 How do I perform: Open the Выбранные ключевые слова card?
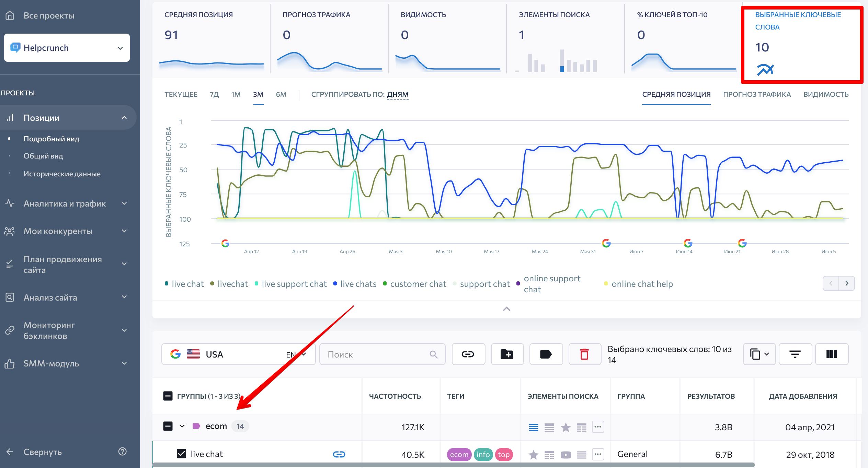[x=802, y=45]
